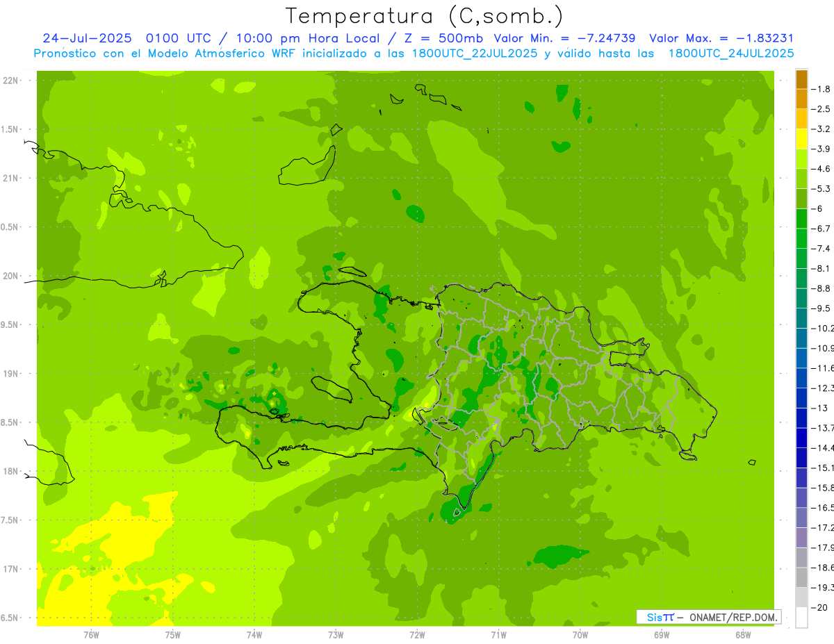Click the 'SisTT – ONAMET/REP.DOM.' credit box
Screen dimensions: 834x644
coord(709,617)
